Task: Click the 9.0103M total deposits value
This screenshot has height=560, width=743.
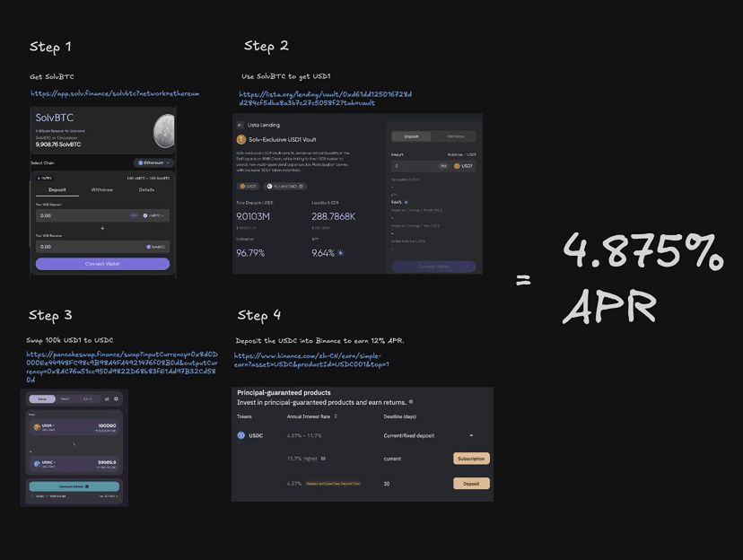Action: [253, 216]
